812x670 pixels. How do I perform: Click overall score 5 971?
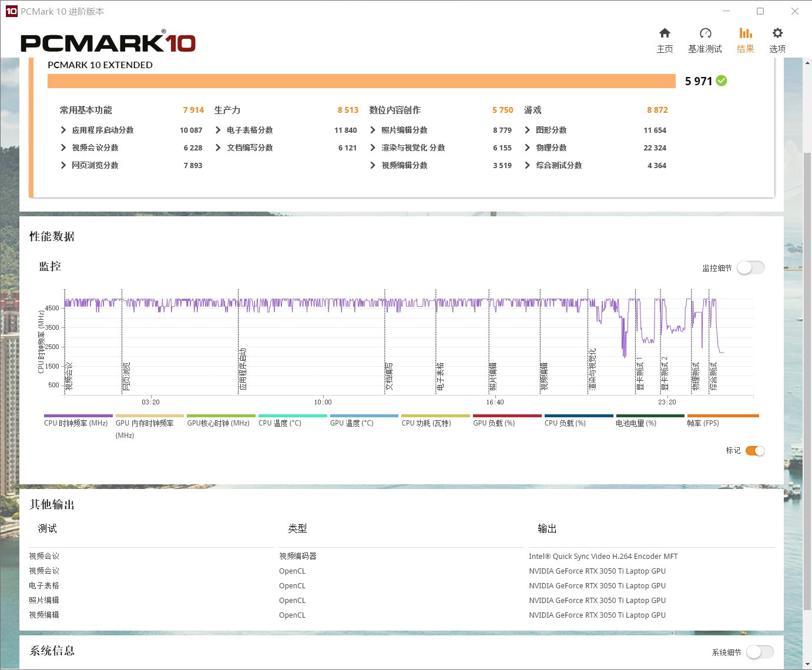[x=699, y=81]
